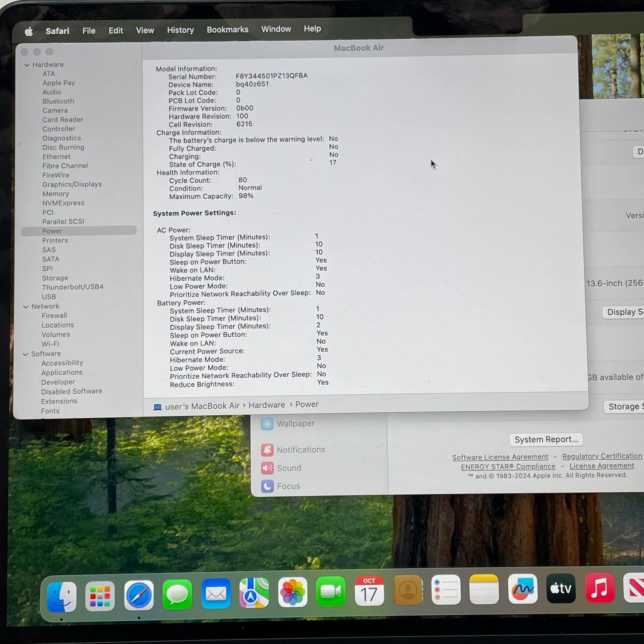The image size is (644, 644).
Task: Open Apple TV app in dock
Action: pyautogui.click(x=561, y=588)
